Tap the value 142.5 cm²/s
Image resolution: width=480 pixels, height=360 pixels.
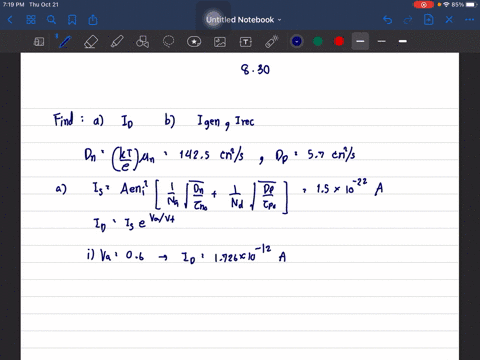click(212, 155)
